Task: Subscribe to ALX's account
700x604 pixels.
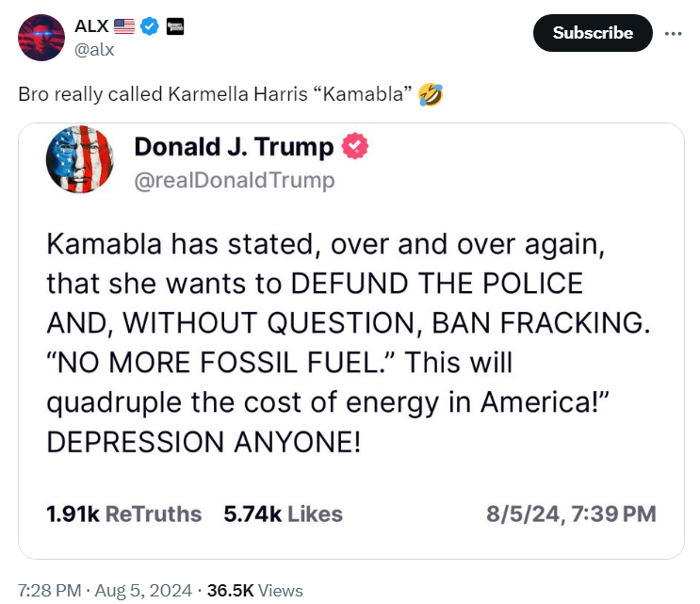Action: click(593, 33)
